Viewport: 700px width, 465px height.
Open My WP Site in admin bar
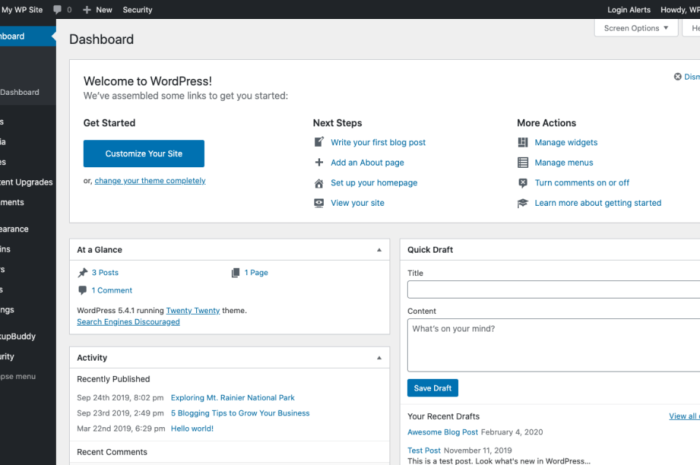pos(21,10)
